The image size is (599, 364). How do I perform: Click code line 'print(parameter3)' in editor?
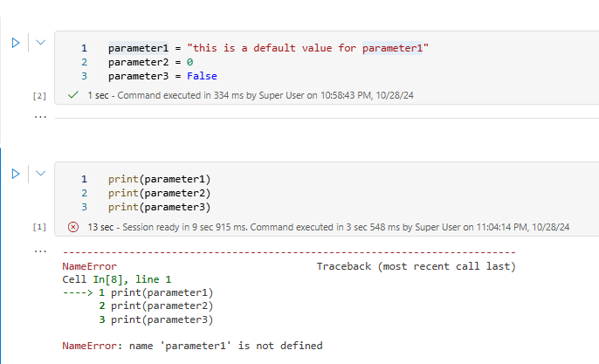coord(159,207)
